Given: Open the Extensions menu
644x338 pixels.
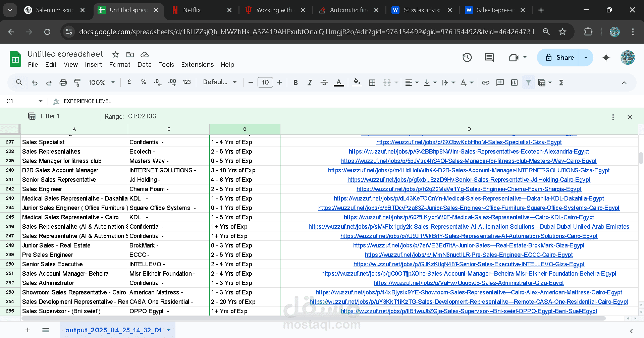Looking at the screenshot, I should [x=197, y=64].
